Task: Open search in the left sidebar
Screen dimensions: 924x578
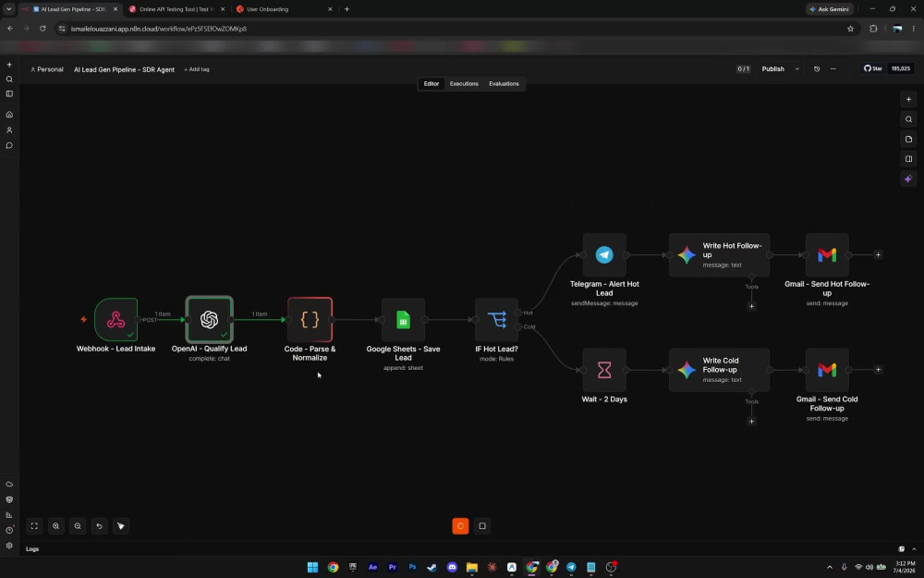Action: 9,79
